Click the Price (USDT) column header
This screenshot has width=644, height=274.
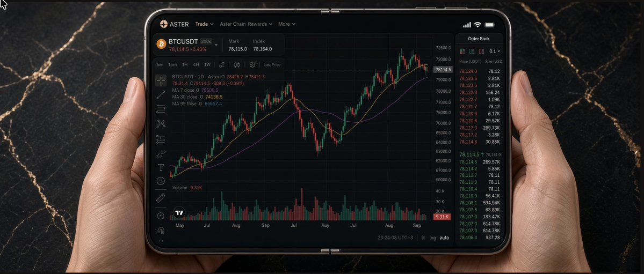pos(470,62)
